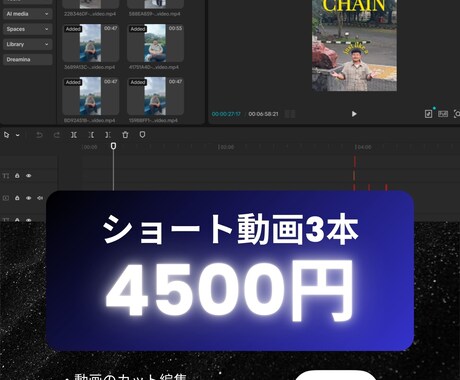This screenshot has height=380, width=460.
Task: Click the 4500円 price banner
Action: point(230,271)
